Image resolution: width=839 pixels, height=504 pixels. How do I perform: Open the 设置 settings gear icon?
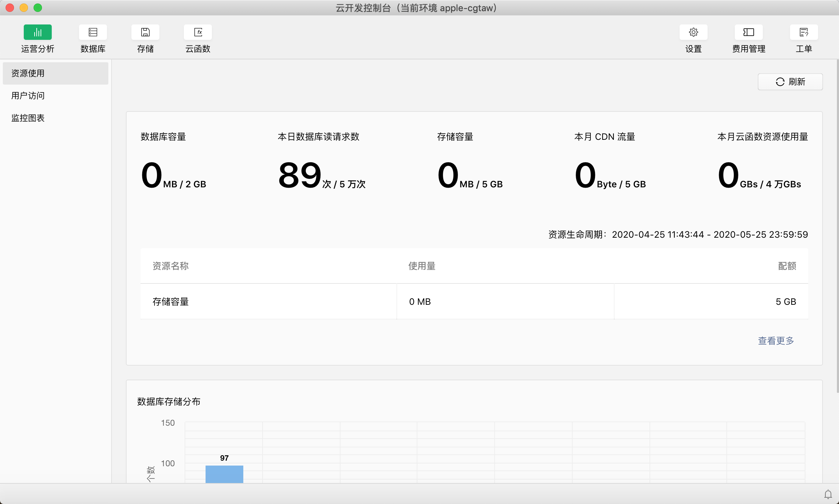tap(693, 33)
